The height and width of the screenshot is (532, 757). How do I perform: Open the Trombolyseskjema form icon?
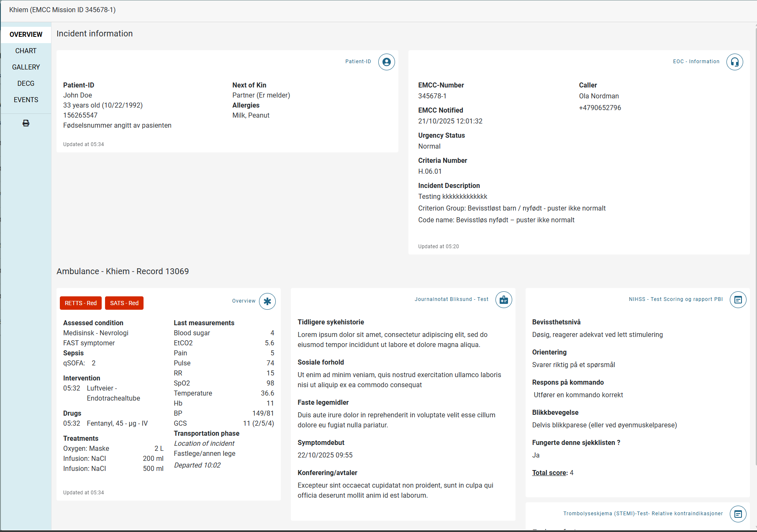pyautogui.click(x=738, y=514)
